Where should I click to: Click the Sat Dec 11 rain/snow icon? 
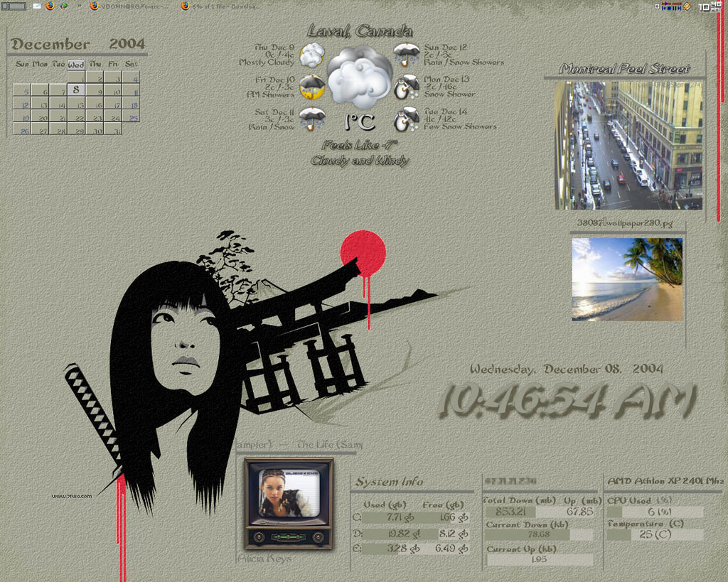click(312, 119)
